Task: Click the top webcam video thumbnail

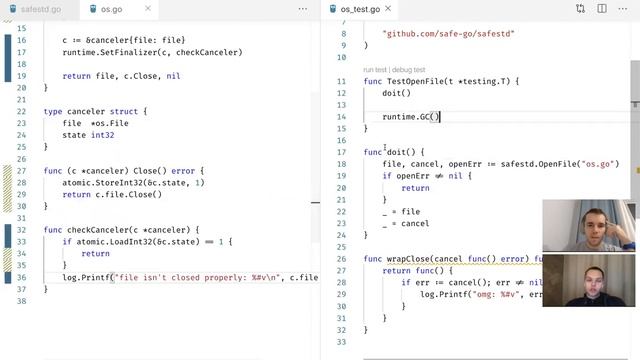Action: point(589,225)
